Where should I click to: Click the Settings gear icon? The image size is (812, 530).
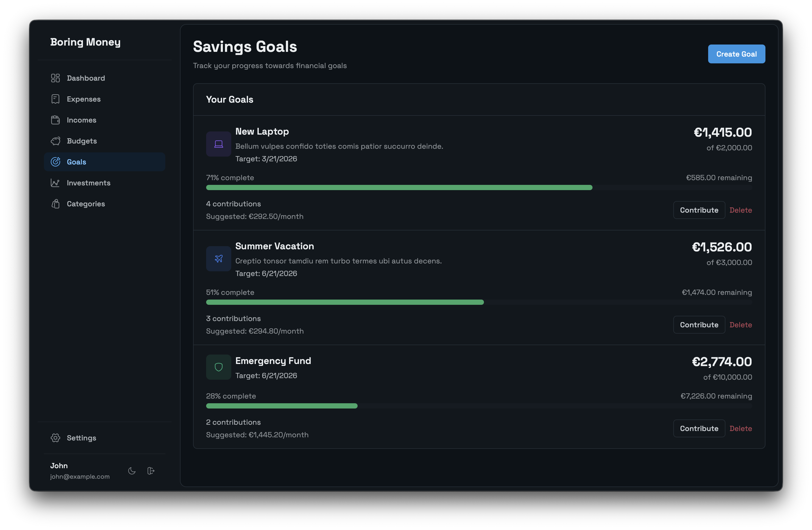tap(55, 438)
